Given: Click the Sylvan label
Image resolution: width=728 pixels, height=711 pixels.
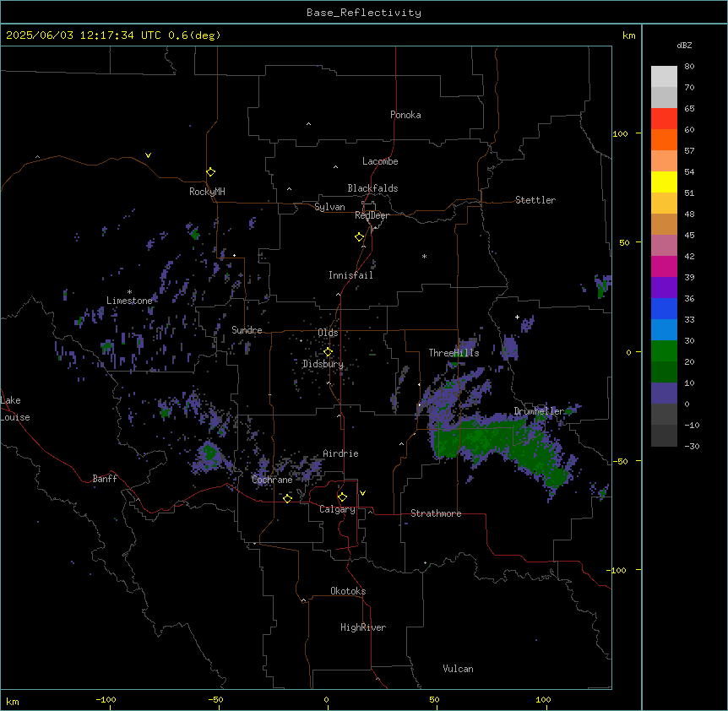Looking at the screenshot, I should [329, 207].
